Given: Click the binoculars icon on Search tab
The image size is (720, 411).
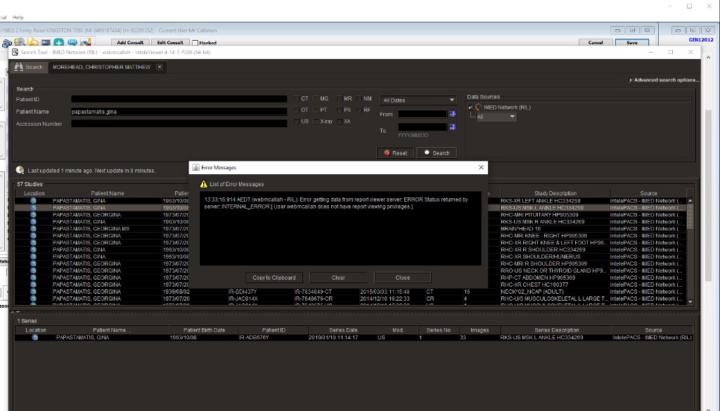Looking at the screenshot, I should click(18, 67).
